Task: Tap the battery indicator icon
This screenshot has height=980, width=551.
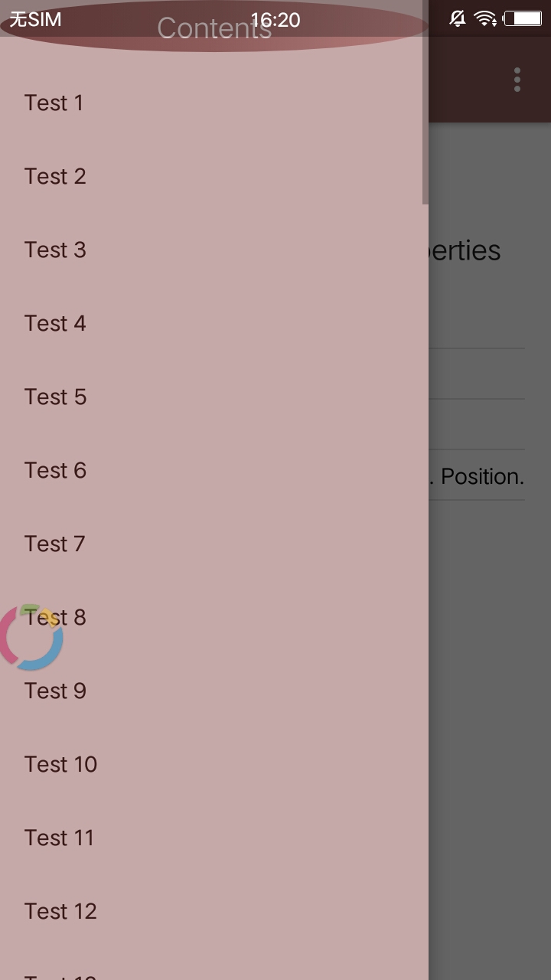Action: (523, 18)
